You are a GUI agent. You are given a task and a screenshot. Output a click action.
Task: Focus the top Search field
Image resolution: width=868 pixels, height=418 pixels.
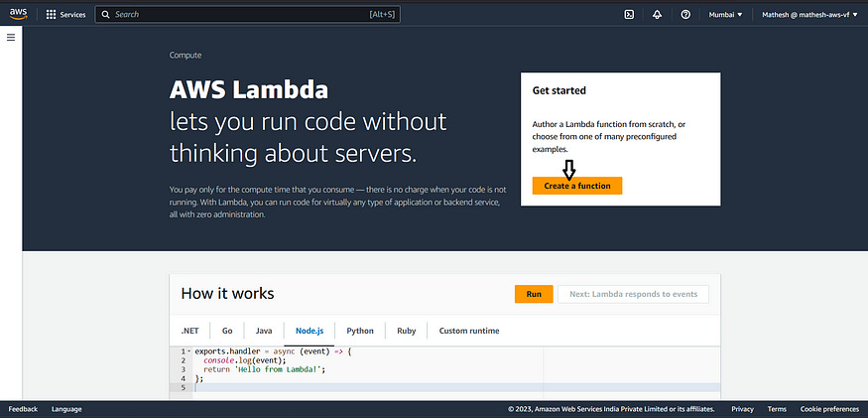point(247,15)
